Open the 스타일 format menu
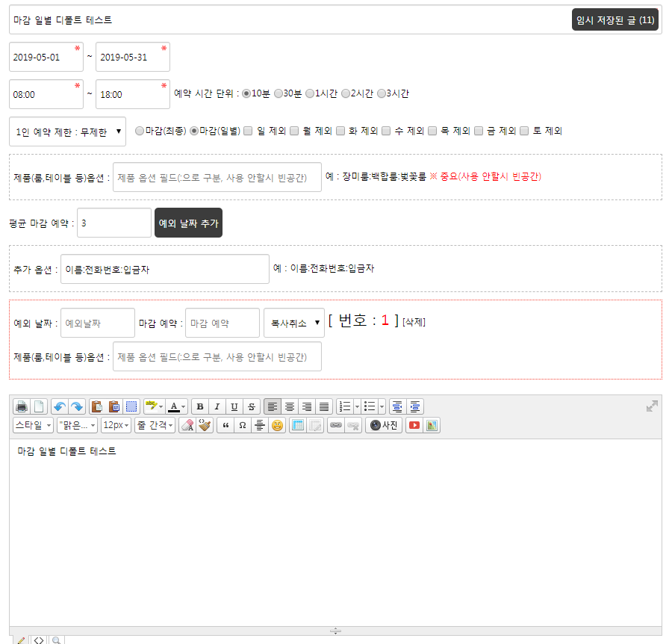 point(33,426)
